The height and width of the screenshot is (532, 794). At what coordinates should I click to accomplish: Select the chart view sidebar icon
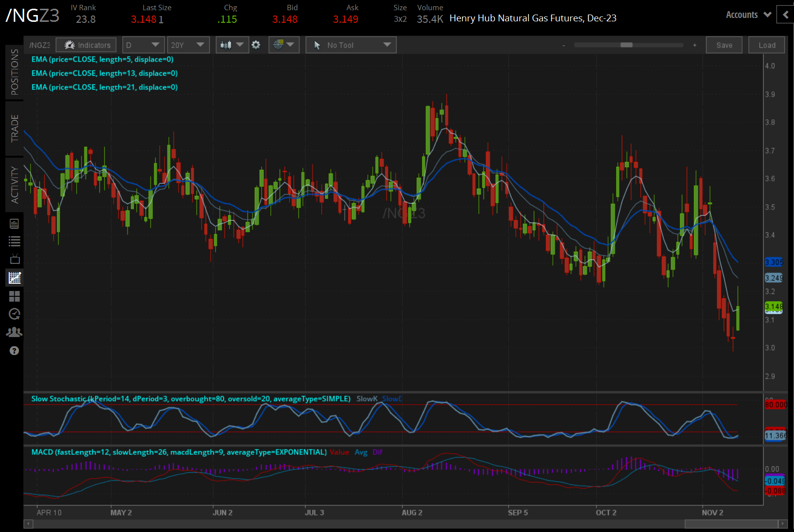(x=15, y=278)
